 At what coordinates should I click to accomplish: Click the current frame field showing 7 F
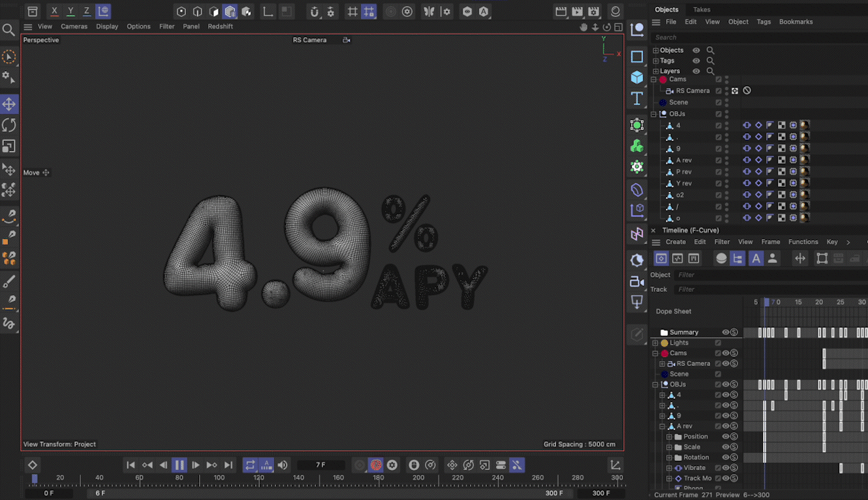tap(320, 465)
